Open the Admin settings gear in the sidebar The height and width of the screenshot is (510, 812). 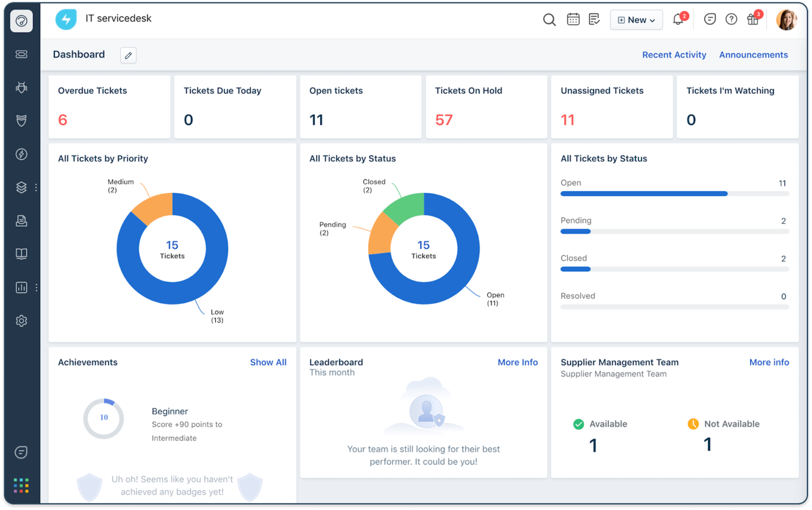click(x=21, y=321)
